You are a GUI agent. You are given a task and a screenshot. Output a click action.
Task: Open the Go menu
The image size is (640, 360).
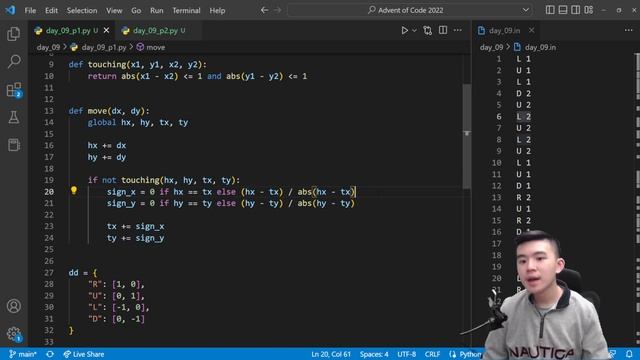pos(136,11)
